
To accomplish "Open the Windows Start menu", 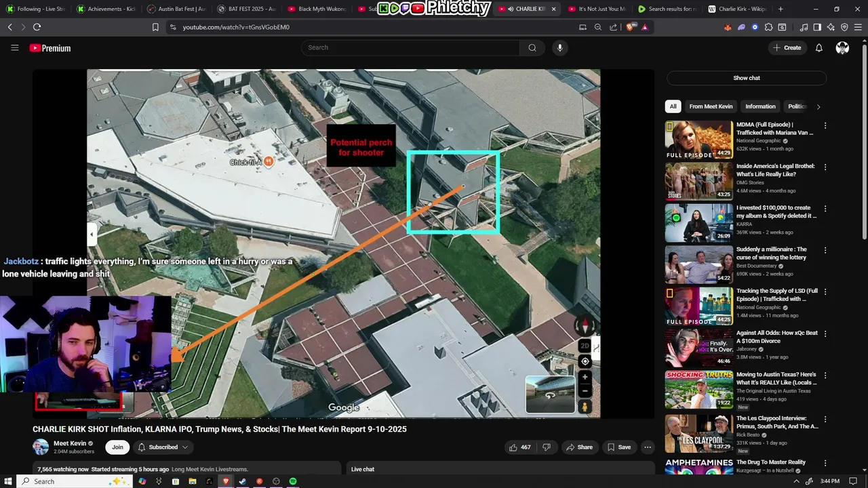I will (x=9, y=481).
